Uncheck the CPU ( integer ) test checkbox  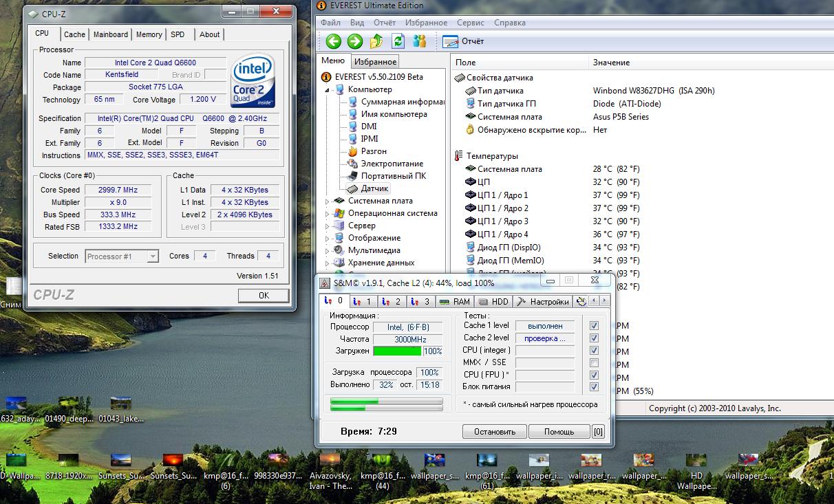(594, 351)
